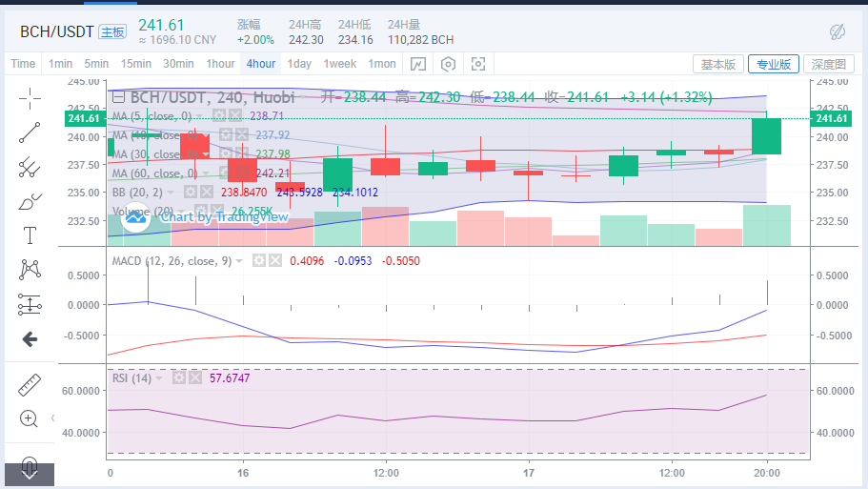Select the text annotation tool
Screen dimensions: 868x489
pyautogui.click(x=30, y=235)
